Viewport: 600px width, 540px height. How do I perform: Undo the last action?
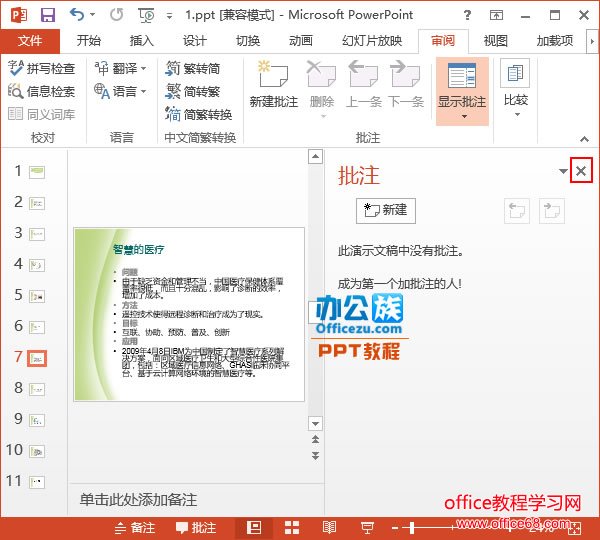(77, 15)
